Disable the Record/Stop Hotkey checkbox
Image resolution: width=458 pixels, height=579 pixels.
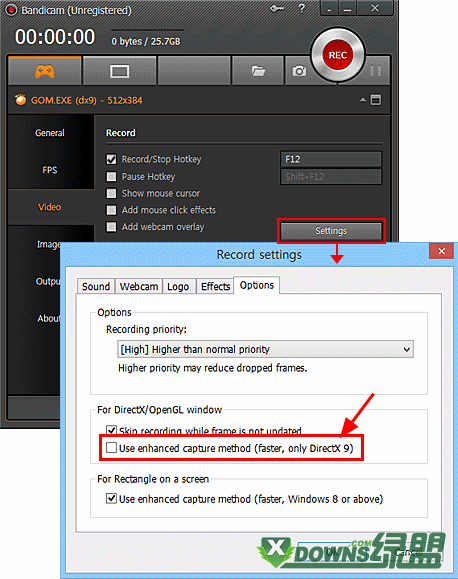[x=111, y=159]
